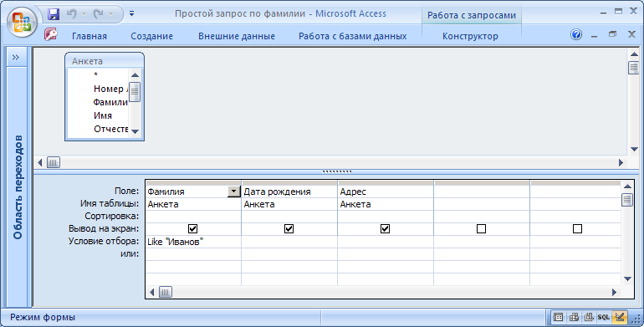The image size is (644, 327).
Task: Select the Конструктор tab
Action: coord(470,36)
